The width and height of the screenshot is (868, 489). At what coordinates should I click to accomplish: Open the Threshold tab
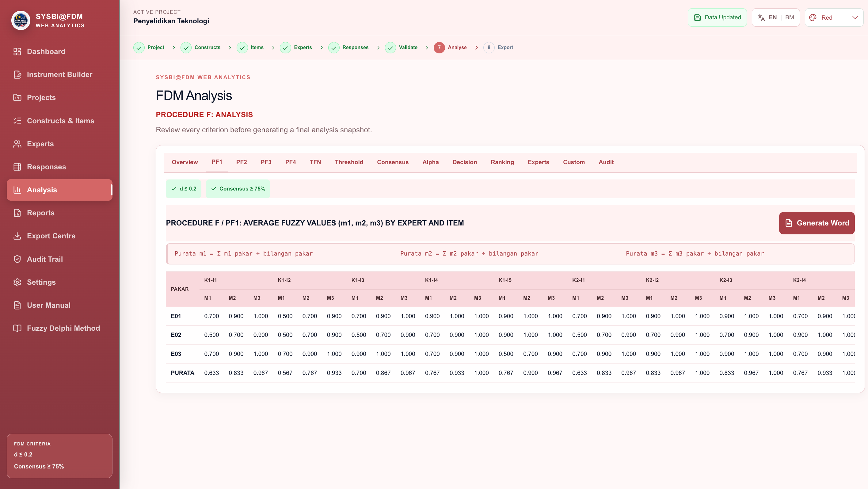(x=349, y=162)
